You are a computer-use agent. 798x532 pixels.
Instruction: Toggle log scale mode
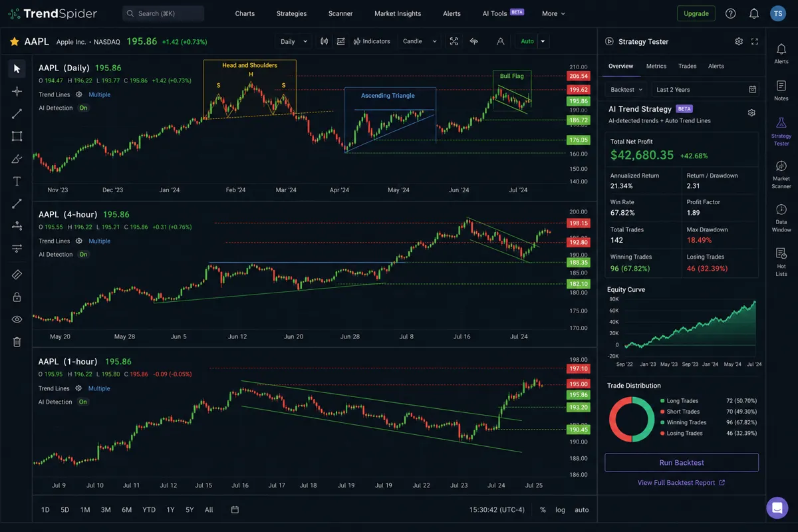(x=561, y=509)
